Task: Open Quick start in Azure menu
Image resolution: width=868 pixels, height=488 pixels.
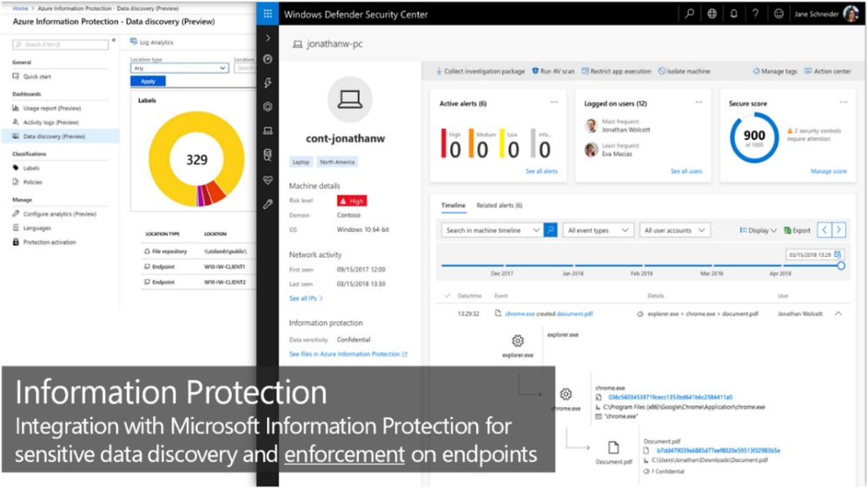Action: pos(36,76)
